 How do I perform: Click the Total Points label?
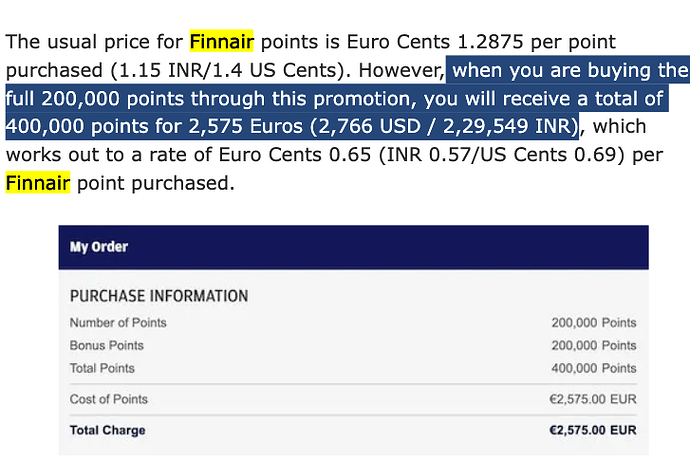[x=102, y=368]
